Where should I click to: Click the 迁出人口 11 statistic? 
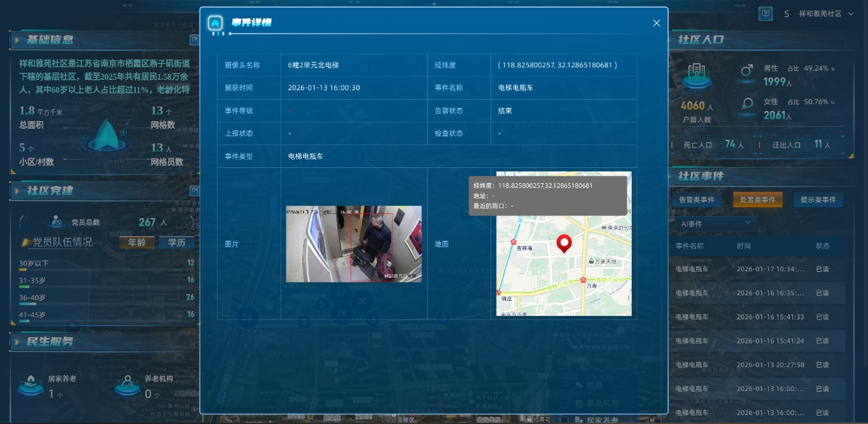click(x=803, y=145)
